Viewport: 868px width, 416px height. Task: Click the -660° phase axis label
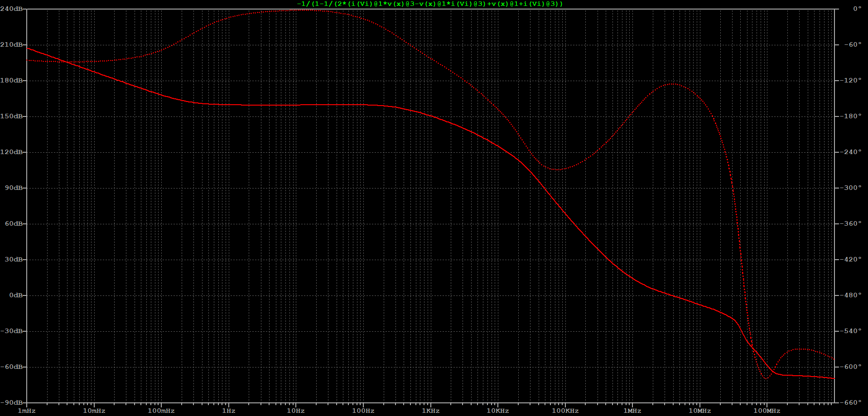pos(851,402)
